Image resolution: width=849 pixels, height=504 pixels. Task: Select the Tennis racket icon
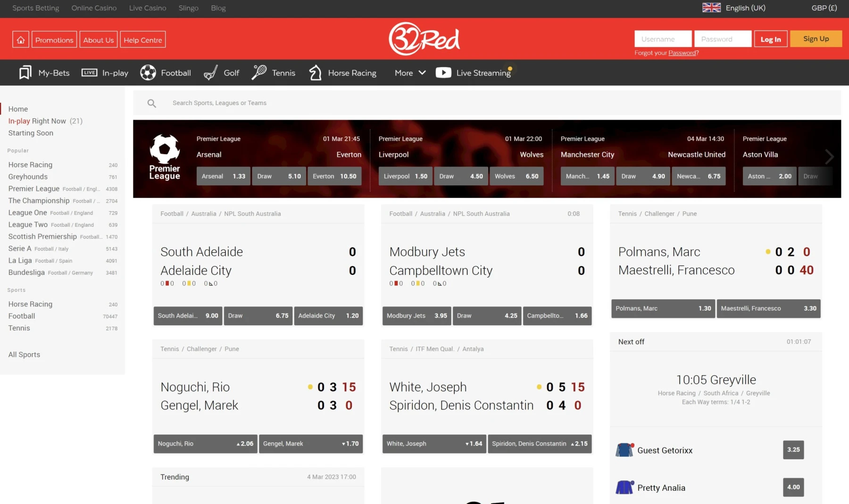[x=259, y=73]
